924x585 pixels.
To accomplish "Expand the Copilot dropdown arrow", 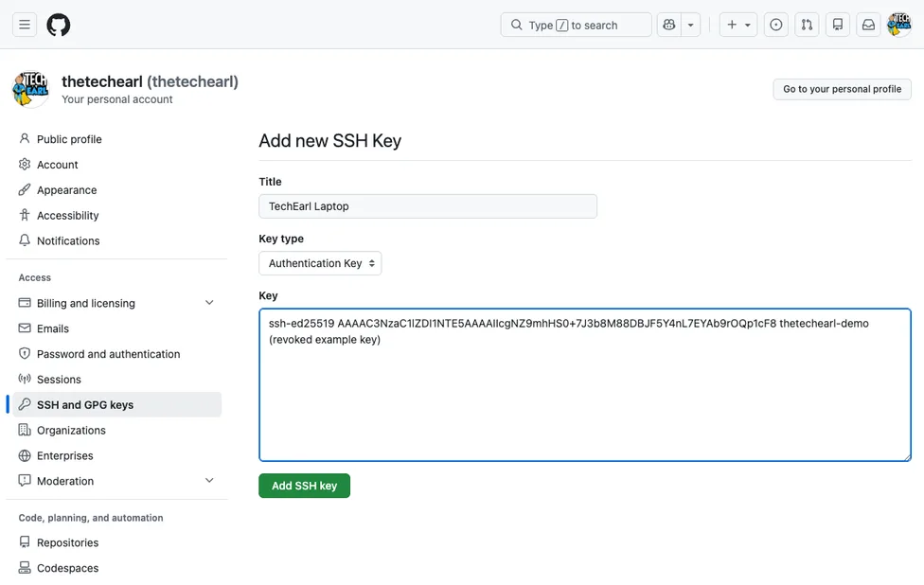I will [691, 25].
